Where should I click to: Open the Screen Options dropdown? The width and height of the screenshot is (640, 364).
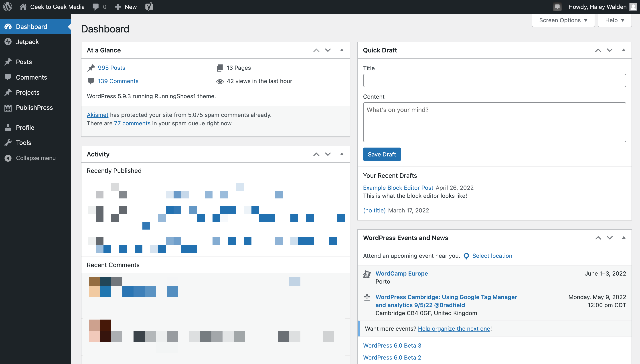coord(563,20)
